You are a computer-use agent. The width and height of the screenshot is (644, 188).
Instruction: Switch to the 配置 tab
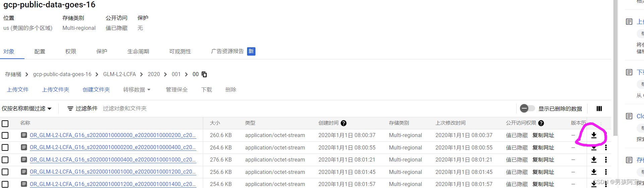(x=40, y=52)
